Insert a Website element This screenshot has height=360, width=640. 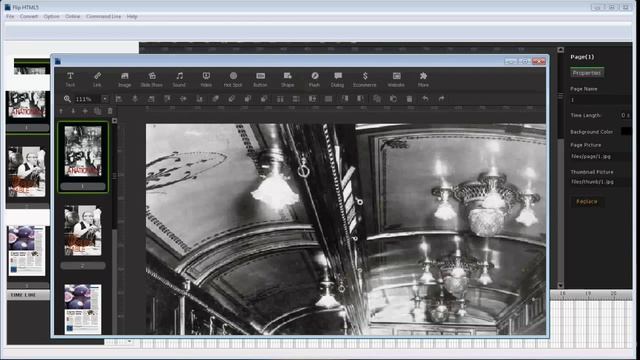point(396,79)
